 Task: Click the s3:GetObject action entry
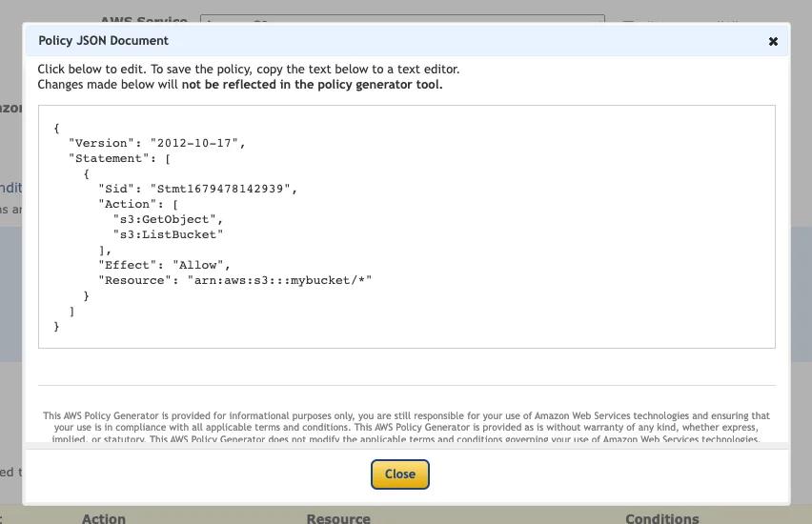pyautogui.click(x=168, y=219)
